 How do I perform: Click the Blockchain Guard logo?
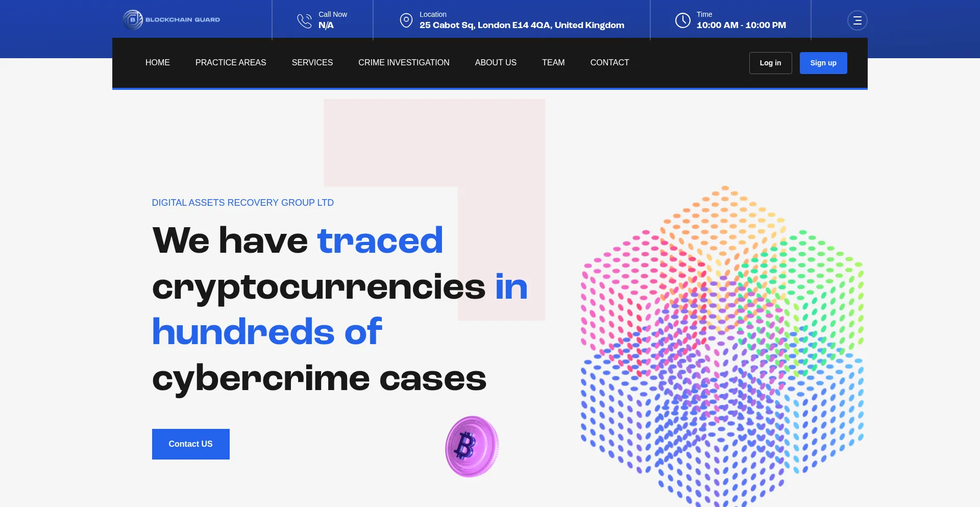(171, 20)
